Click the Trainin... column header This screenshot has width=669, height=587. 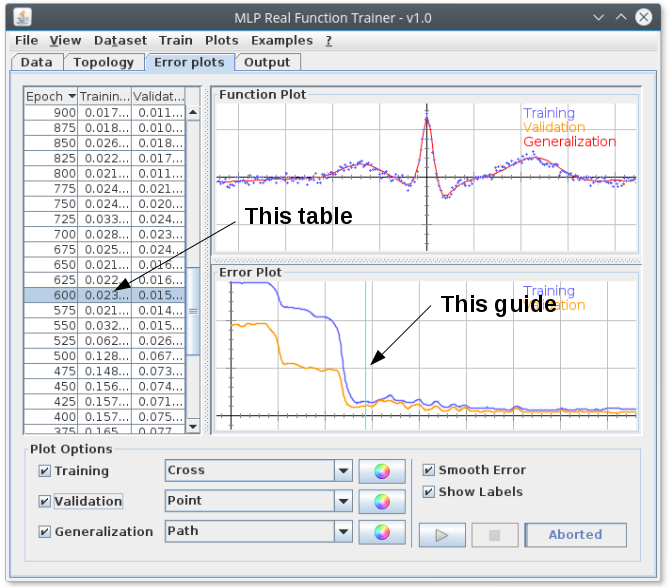[105, 96]
